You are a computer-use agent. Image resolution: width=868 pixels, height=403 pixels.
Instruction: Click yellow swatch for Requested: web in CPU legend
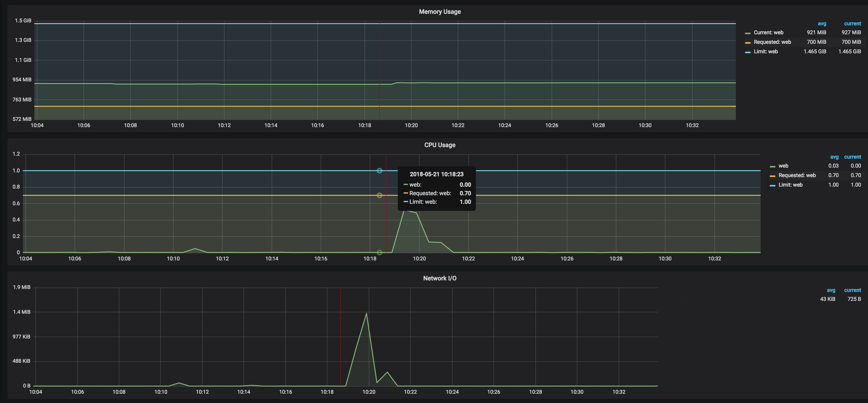772,176
